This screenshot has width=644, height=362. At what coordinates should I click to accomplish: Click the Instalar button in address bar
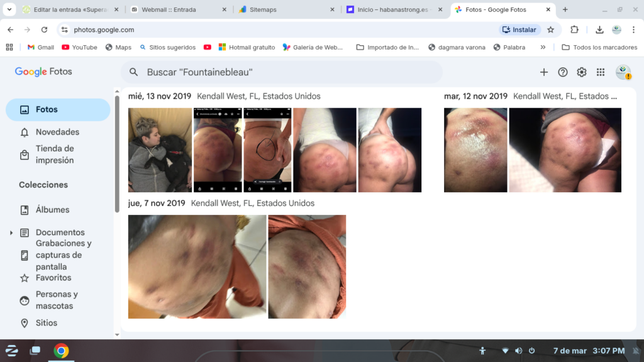point(519,30)
